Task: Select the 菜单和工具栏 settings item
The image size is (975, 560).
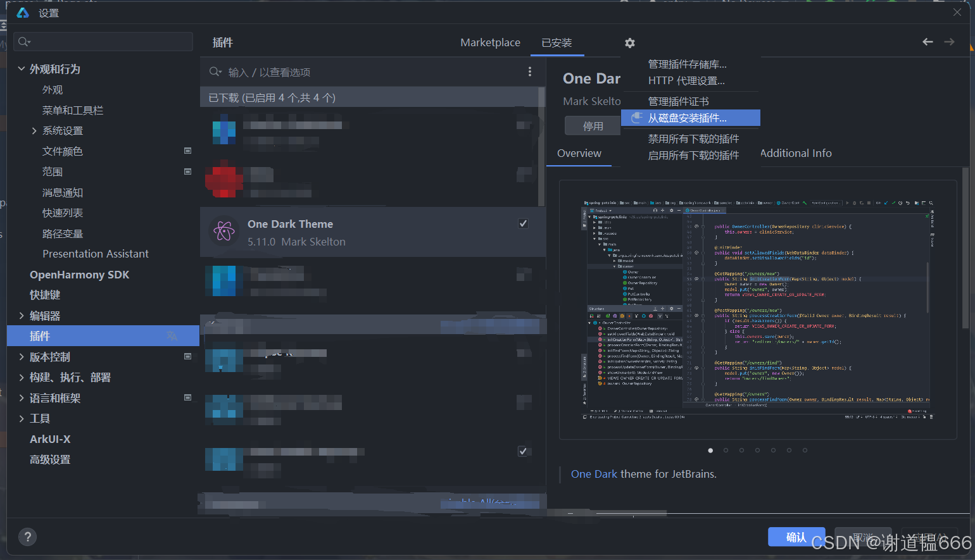Action: pos(72,110)
